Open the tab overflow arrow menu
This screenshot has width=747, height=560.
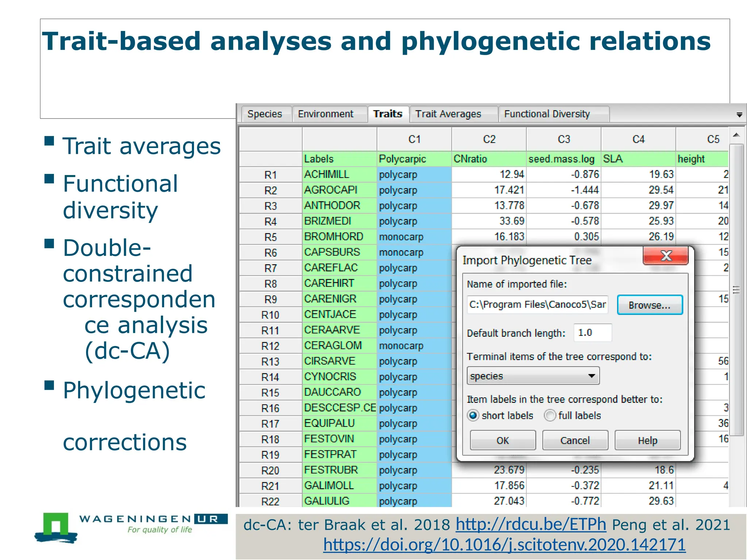(739, 115)
